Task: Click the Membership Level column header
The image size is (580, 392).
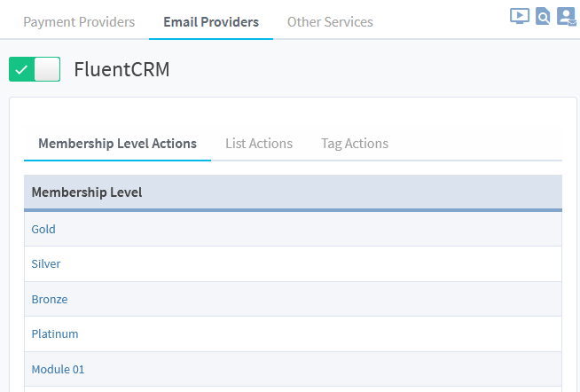Action: 87,192
